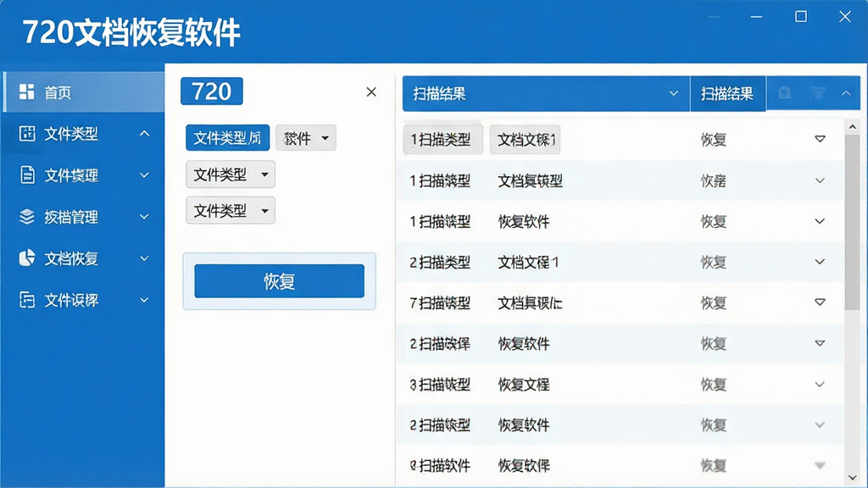Screen dimensions: 868x488
Task: Collapse the 文件类型 sidebar section chevron
Action: pyautogui.click(x=144, y=133)
